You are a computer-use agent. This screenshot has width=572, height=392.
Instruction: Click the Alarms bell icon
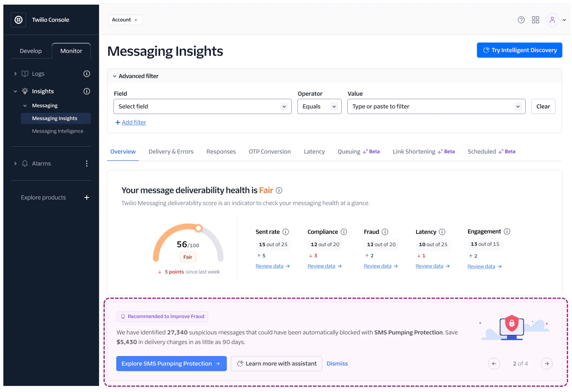click(25, 164)
